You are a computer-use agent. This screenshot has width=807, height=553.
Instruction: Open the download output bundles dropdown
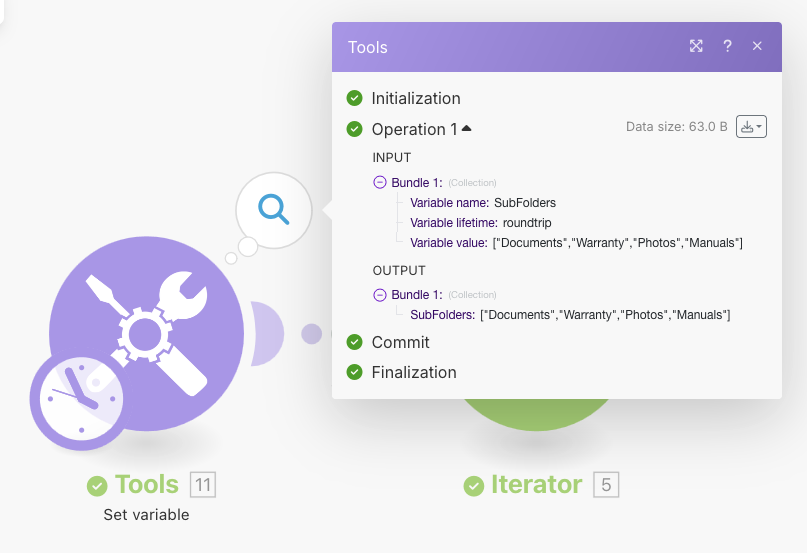tap(751, 127)
